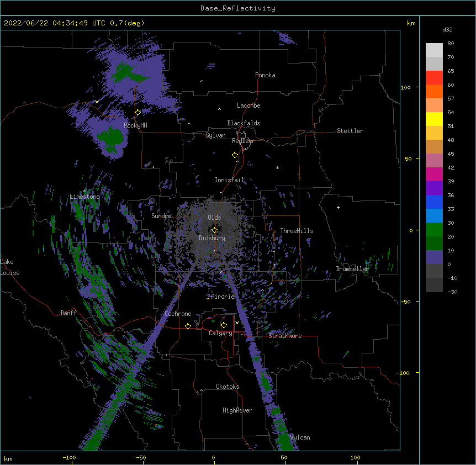
Task: Select the top light gray swatch near 80
Action: (x=434, y=50)
